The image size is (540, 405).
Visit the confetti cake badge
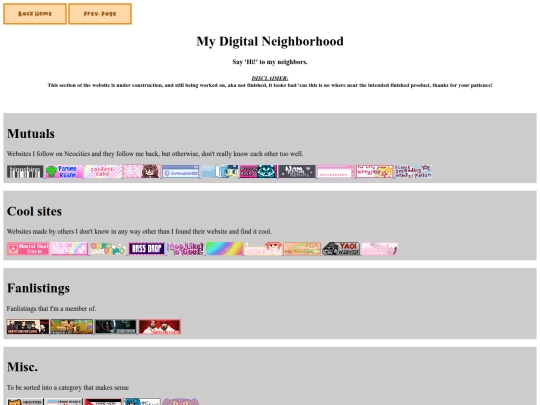[x=103, y=172]
